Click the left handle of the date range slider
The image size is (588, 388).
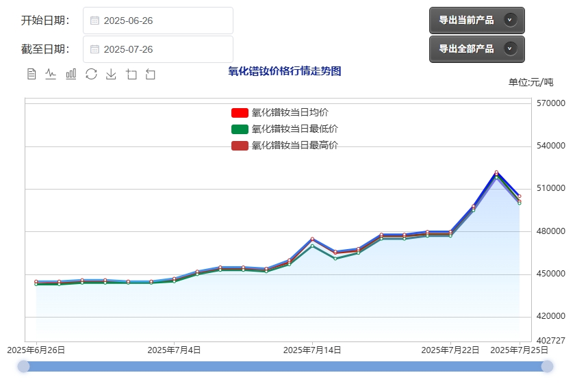pos(24,366)
